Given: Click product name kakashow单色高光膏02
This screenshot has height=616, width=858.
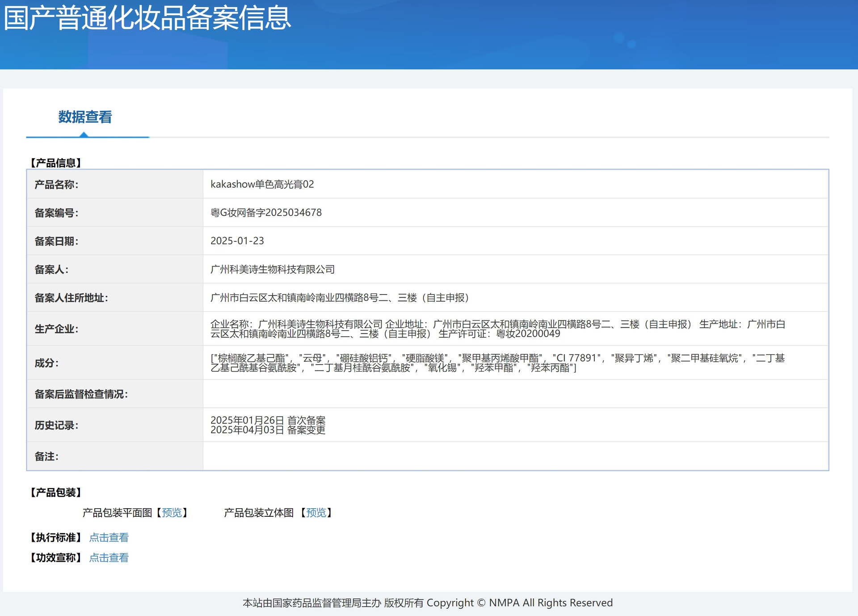Looking at the screenshot, I should pyautogui.click(x=262, y=184).
